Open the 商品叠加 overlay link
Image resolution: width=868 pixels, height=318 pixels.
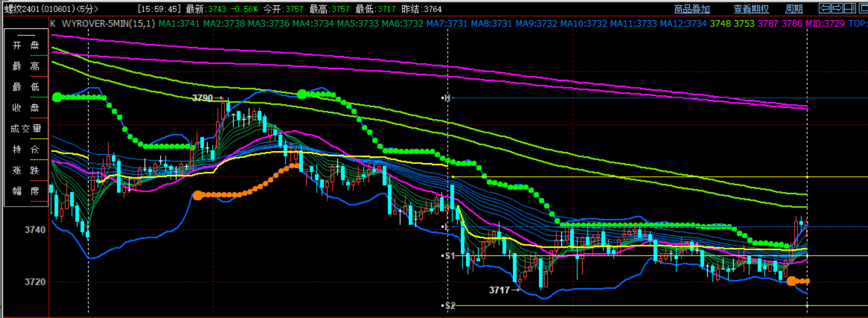pyautogui.click(x=692, y=9)
